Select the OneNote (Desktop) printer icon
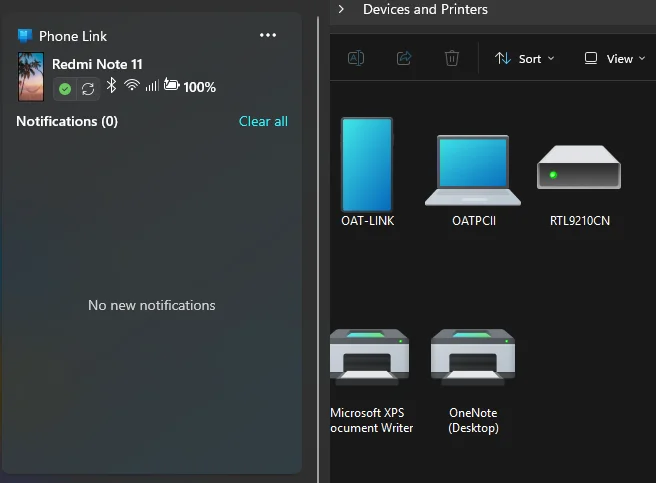 tap(473, 357)
